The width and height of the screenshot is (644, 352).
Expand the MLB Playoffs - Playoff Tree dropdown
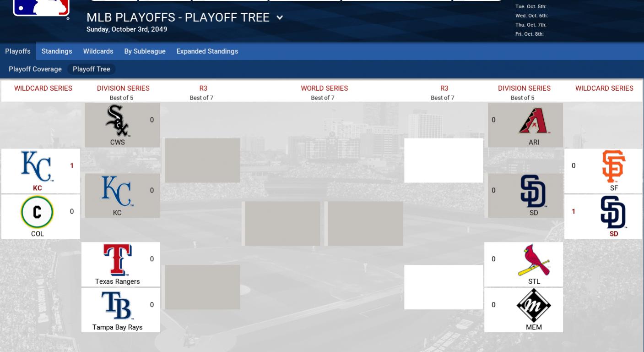point(280,18)
